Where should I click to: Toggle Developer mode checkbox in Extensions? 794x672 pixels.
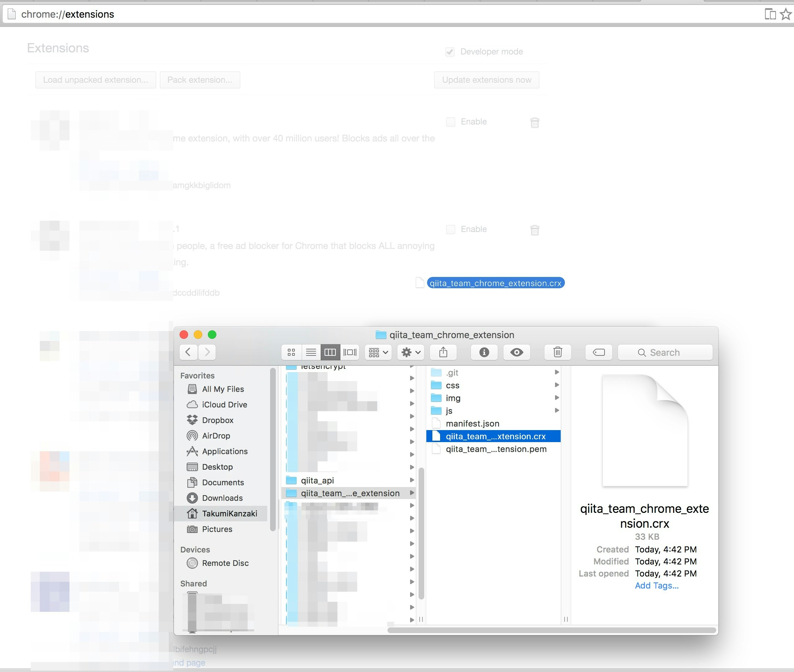click(x=450, y=51)
